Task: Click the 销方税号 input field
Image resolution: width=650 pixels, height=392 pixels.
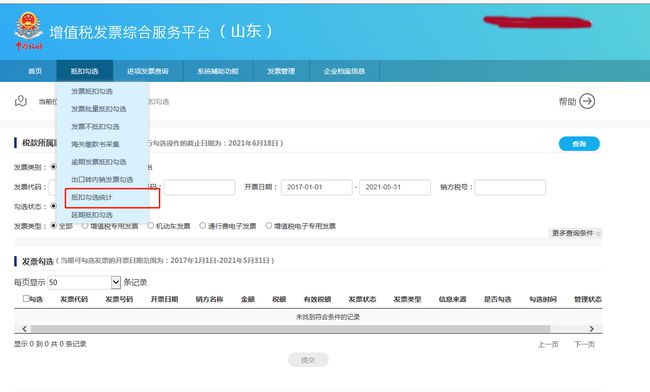Action: pyautogui.click(x=510, y=187)
